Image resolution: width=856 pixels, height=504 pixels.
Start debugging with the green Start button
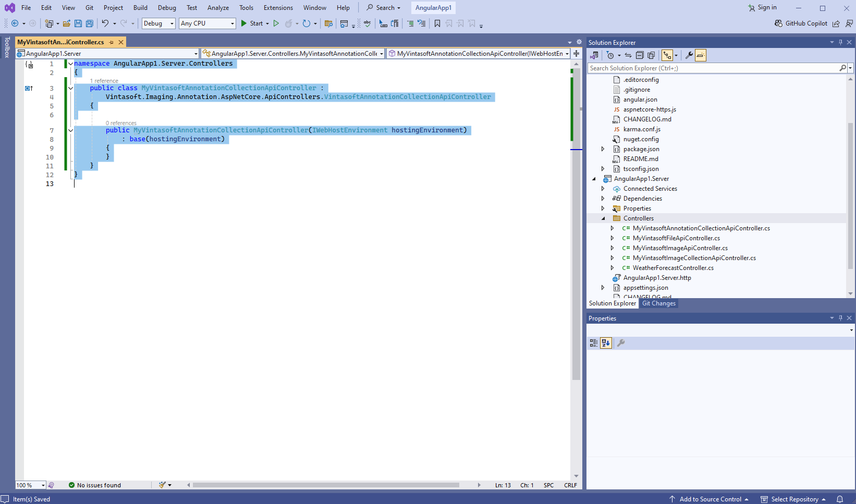252,23
